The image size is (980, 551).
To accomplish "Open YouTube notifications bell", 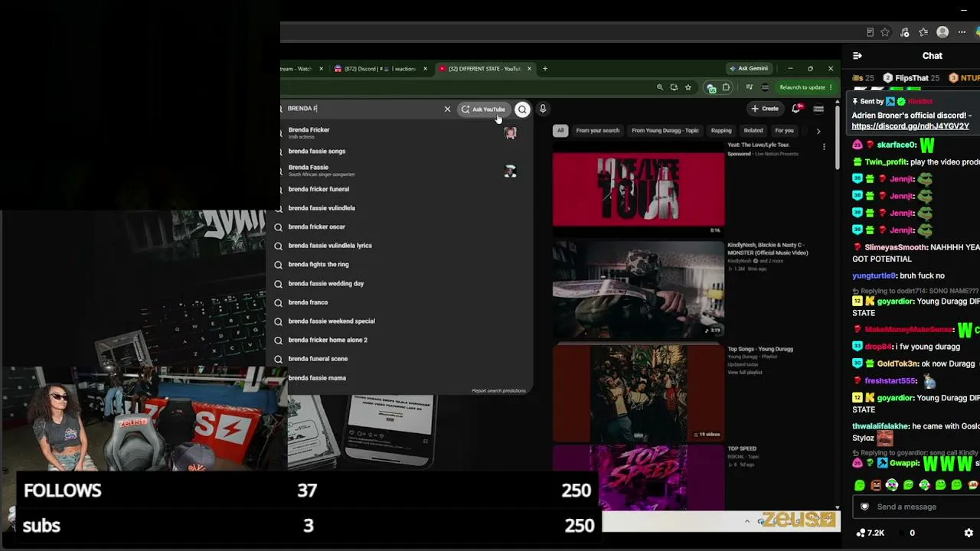I will [796, 109].
